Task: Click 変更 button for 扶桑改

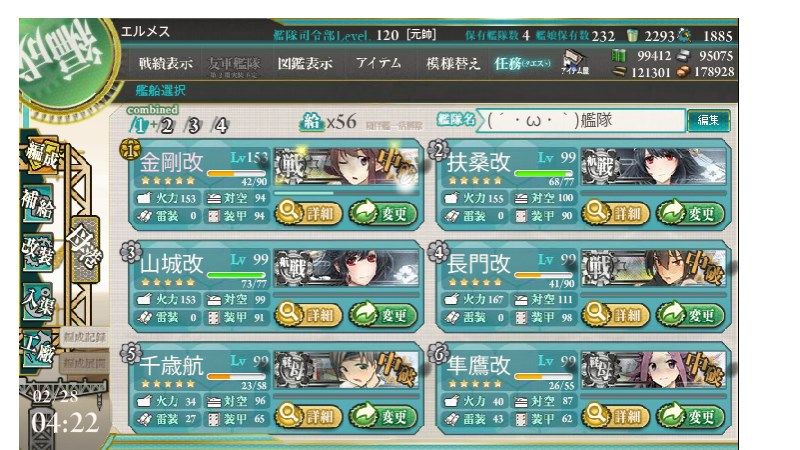Action: coord(691,213)
